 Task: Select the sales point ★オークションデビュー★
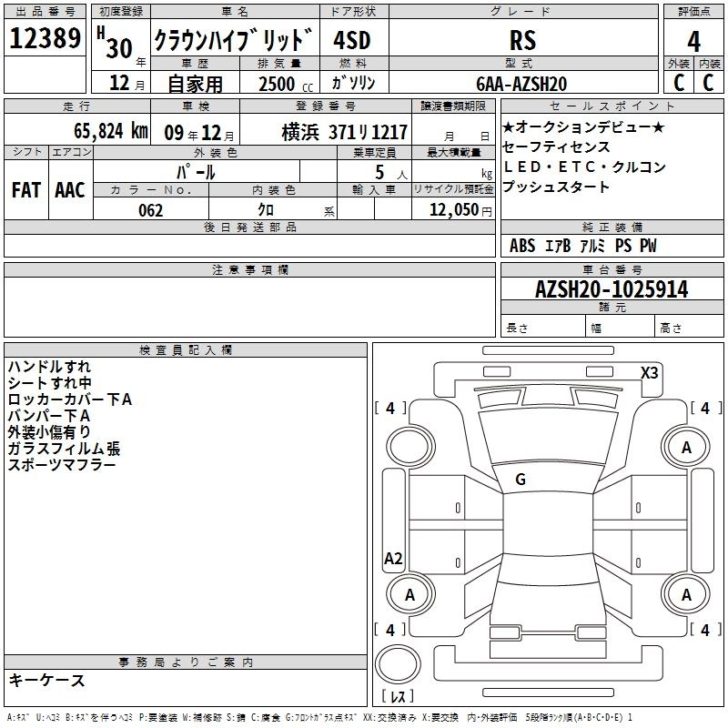[583, 126]
